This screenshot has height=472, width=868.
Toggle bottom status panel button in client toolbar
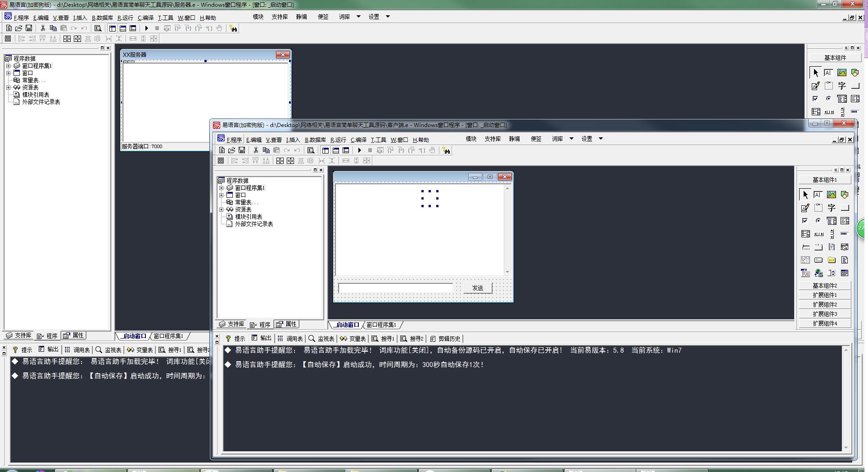tap(335, 150)
